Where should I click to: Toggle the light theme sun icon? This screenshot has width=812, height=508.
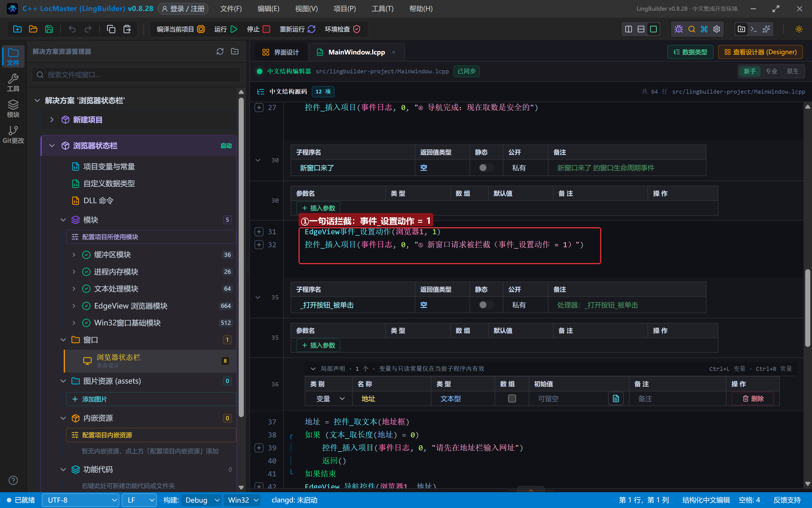pyautogui.click(x=799, y=29)
